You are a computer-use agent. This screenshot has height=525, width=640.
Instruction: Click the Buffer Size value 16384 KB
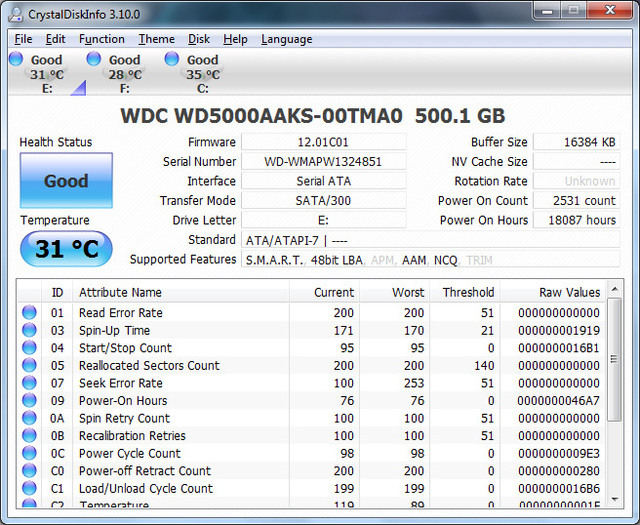click(x=576, y=142)
